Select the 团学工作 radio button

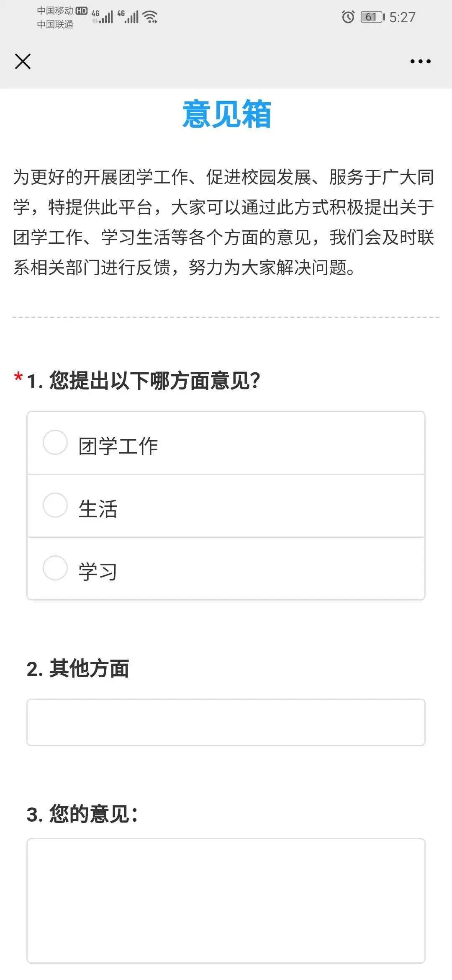coord(55,442)
